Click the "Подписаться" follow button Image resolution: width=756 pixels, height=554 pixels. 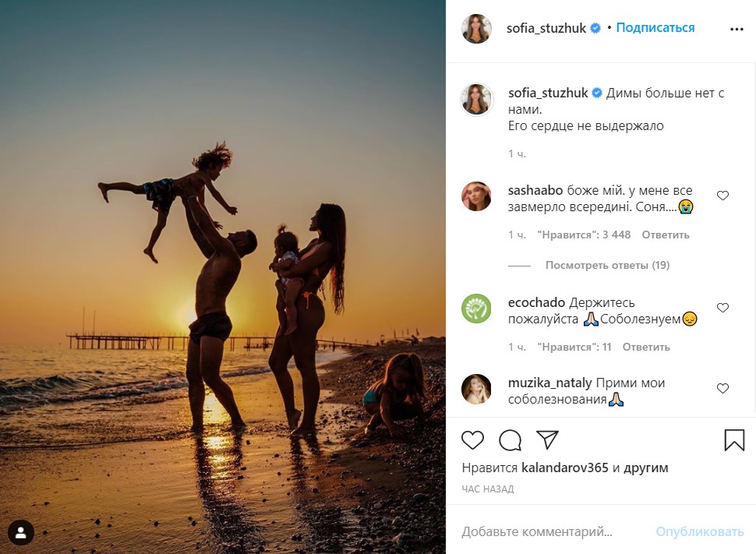[655, 28]
